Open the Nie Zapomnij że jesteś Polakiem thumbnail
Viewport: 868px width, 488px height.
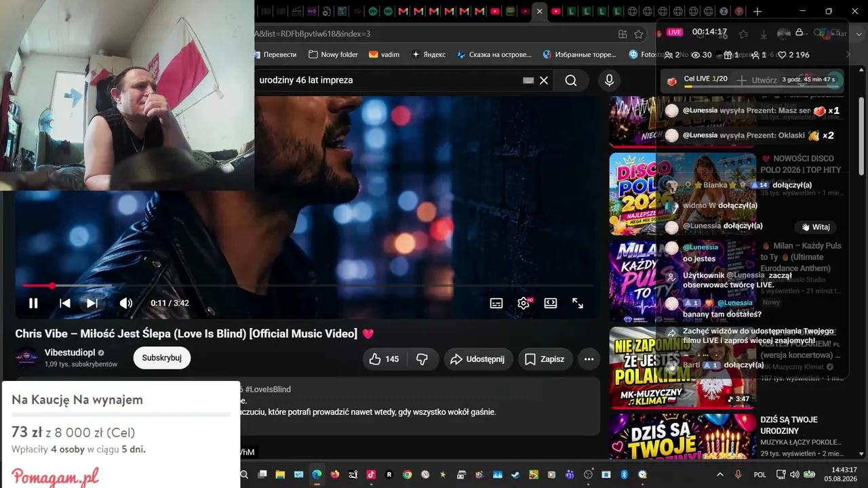682,368
